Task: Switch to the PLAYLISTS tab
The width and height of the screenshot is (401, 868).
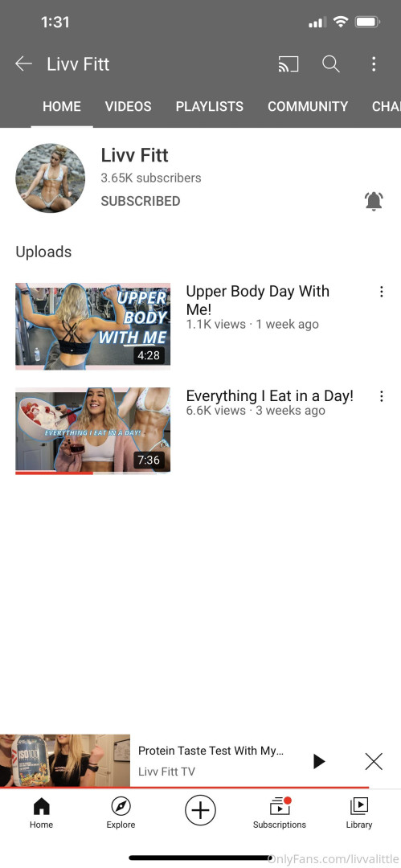Action: 210,106
